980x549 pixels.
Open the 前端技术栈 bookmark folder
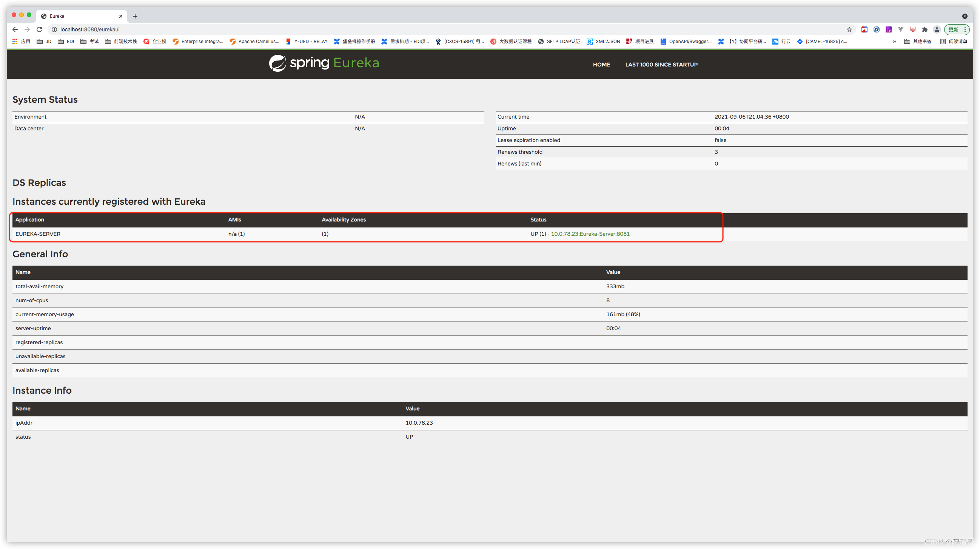tap(120, 42)
